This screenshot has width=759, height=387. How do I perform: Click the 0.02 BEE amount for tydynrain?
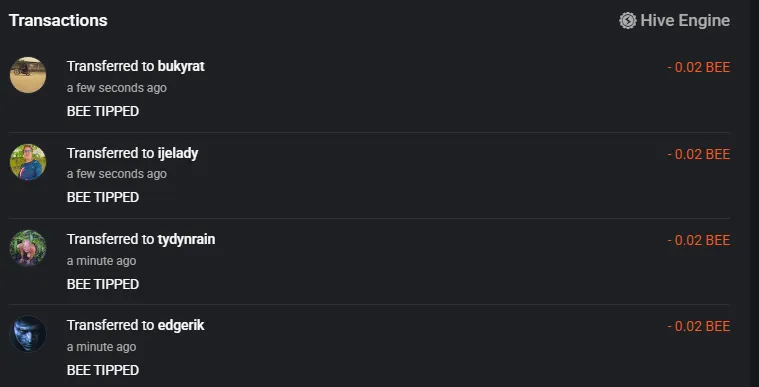pyautogui.click(x=699, y=240)
